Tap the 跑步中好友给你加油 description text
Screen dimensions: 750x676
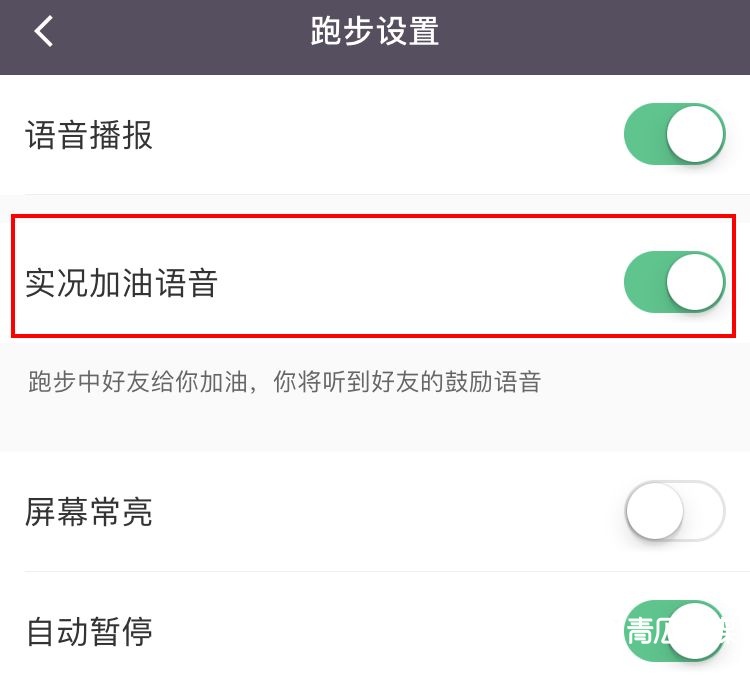tap(283, 382)
